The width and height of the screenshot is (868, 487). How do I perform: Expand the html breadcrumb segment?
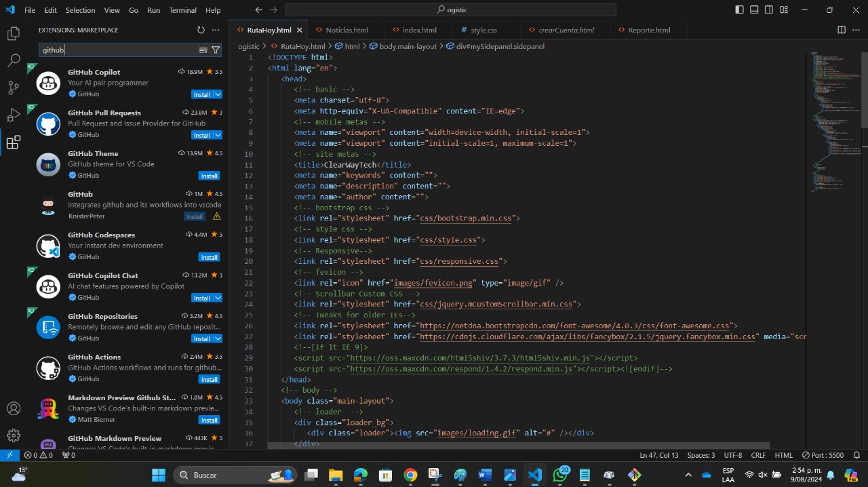[348, 46]
